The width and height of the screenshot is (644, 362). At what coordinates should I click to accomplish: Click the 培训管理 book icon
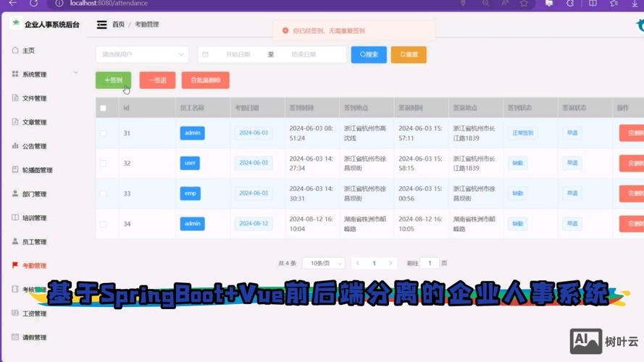pos(15,217)
